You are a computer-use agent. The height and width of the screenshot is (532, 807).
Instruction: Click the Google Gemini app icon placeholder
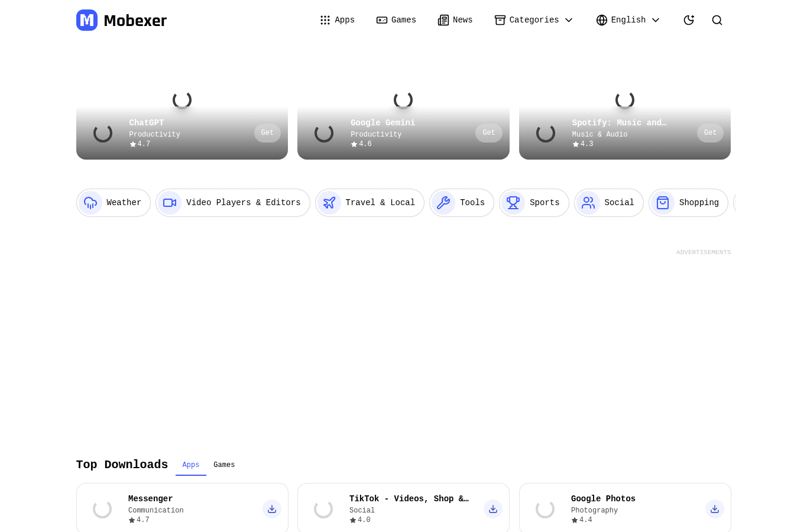(324, 133)
